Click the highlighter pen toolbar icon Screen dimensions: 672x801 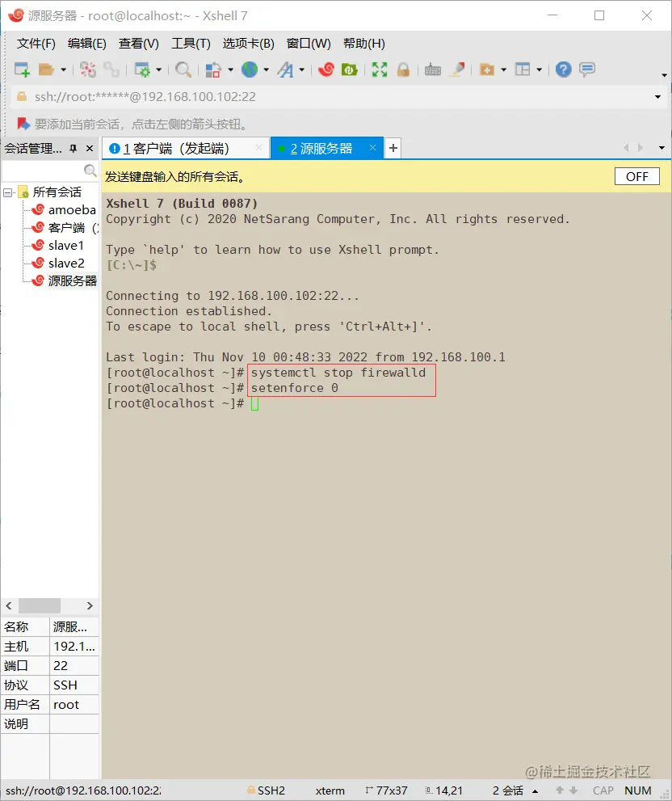click(x=456, y=70)
